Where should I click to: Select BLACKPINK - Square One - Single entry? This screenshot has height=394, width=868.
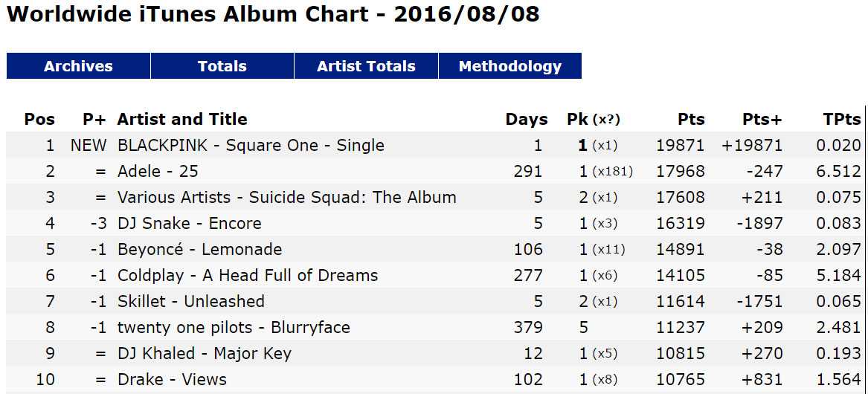point(251,146)
